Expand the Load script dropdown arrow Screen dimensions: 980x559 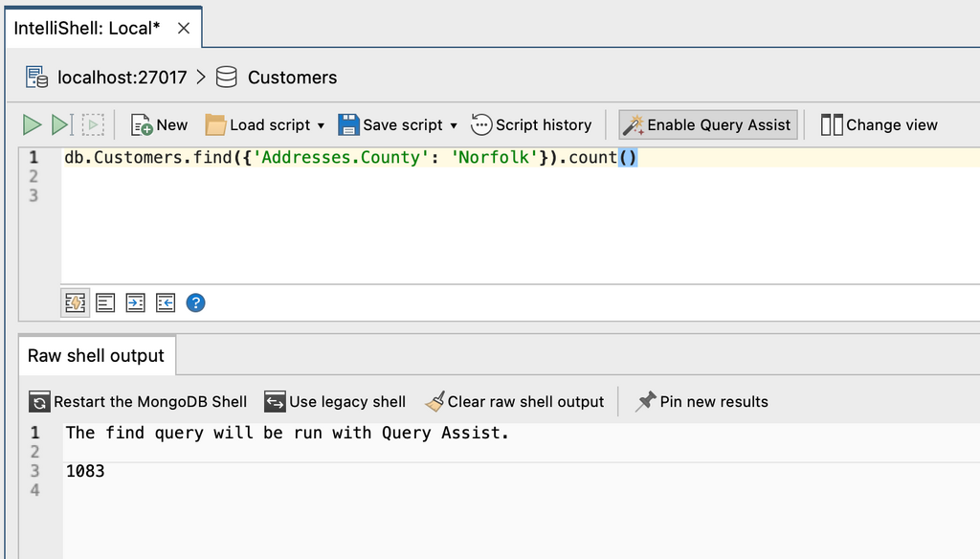pos(321,125)
